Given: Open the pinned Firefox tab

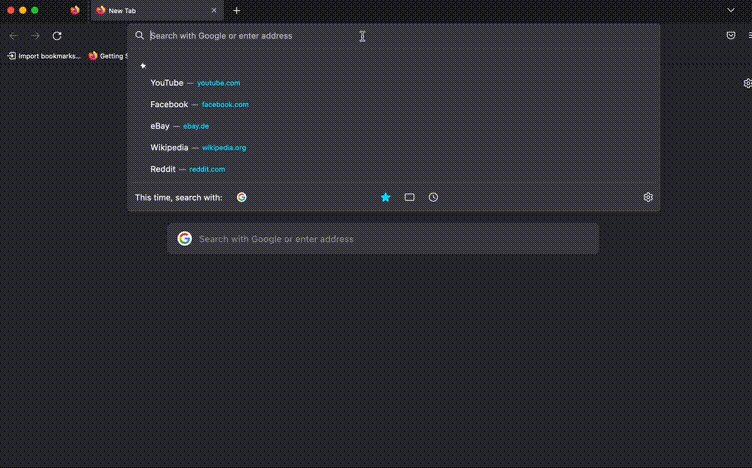Looking at the screenshot, I should point(75,11).
